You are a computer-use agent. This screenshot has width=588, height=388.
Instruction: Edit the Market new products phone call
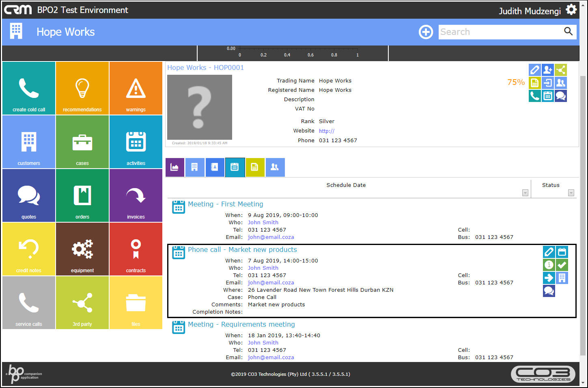pyautogui.click(x=549, y=252)
